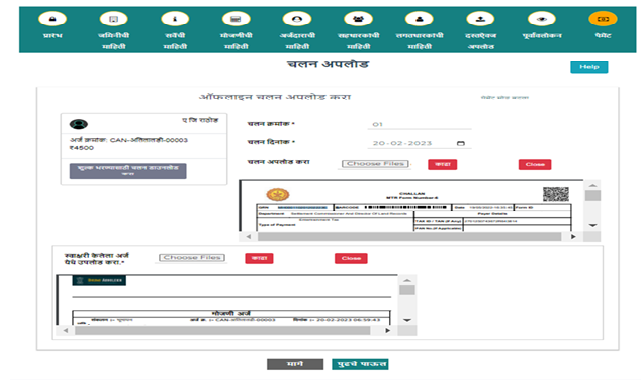The image size is (643, 385).
Task: Click the red काढा button beside the challan upload
Action: click(x=442, y=164)
